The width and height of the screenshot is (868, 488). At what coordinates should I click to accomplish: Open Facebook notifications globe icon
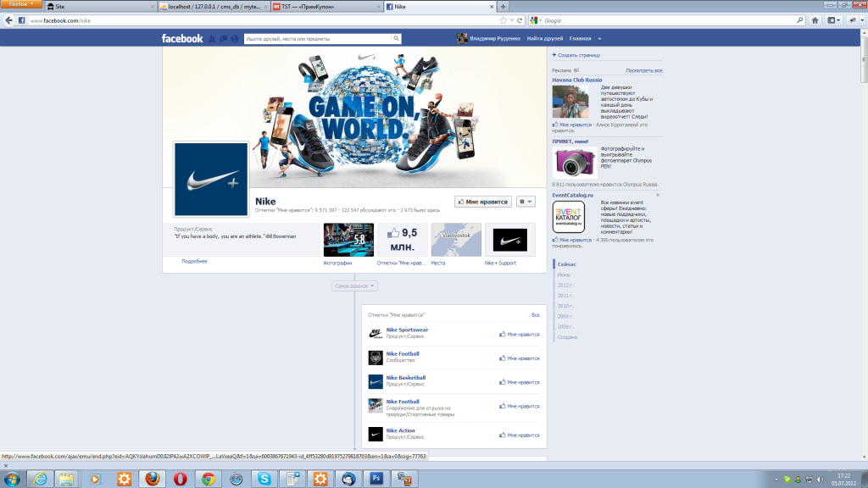coord(235,39)
